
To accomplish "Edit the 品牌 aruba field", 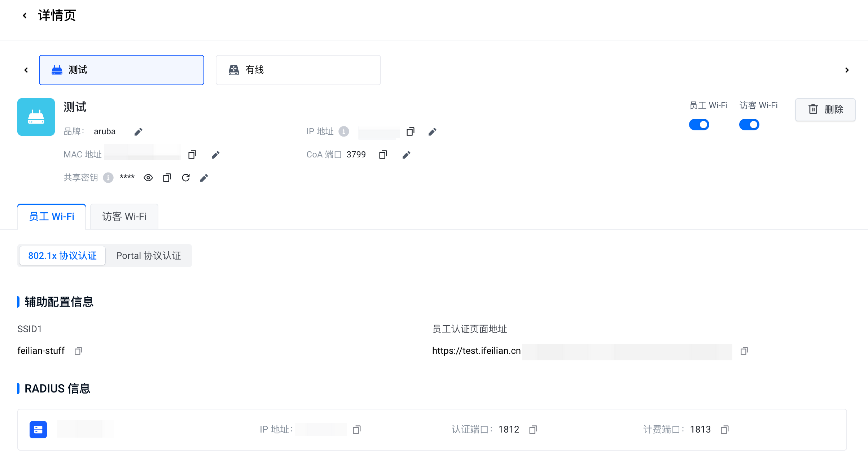I will (x=138, y=132).
